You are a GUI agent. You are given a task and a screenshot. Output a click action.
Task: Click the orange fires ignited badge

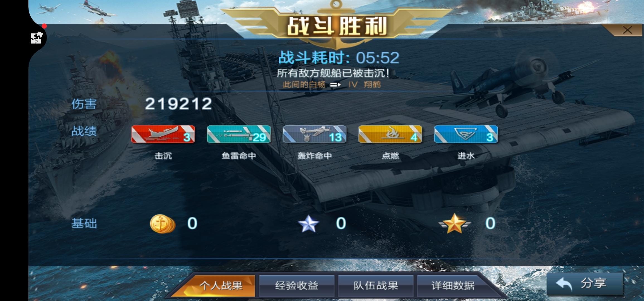[x=390, y=134]
